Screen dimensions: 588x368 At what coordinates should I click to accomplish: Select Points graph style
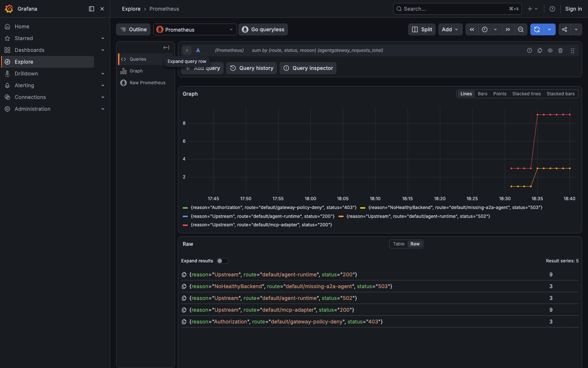(x=500, y=94)
